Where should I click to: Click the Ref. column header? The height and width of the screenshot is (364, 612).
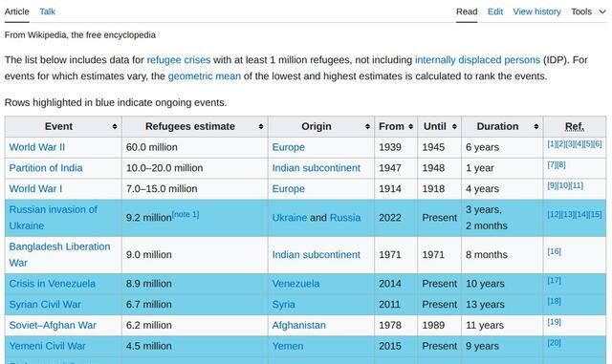click(x=575, y=126)
